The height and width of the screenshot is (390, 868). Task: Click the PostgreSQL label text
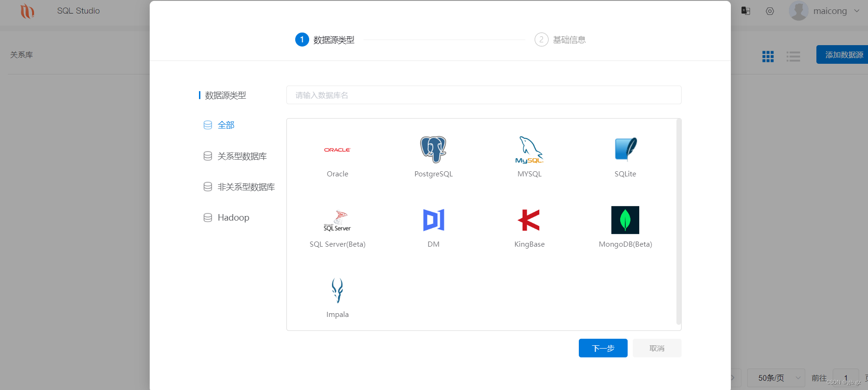[x=433, y=174]
